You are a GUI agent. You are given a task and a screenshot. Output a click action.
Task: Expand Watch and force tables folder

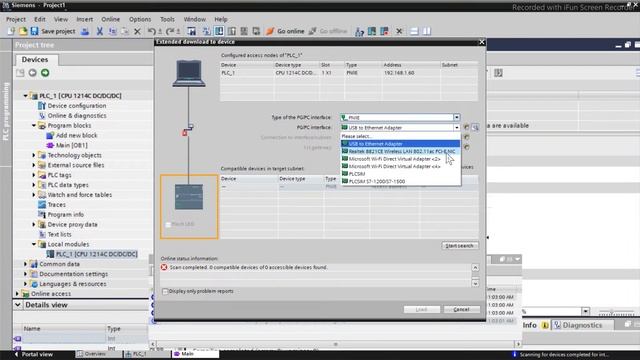point(34,195)
